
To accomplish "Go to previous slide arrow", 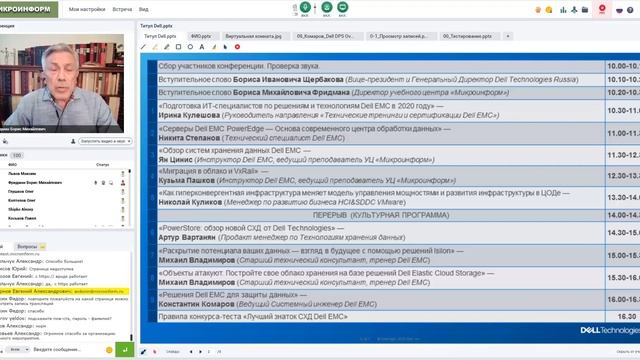I will (x=191, y=351).
